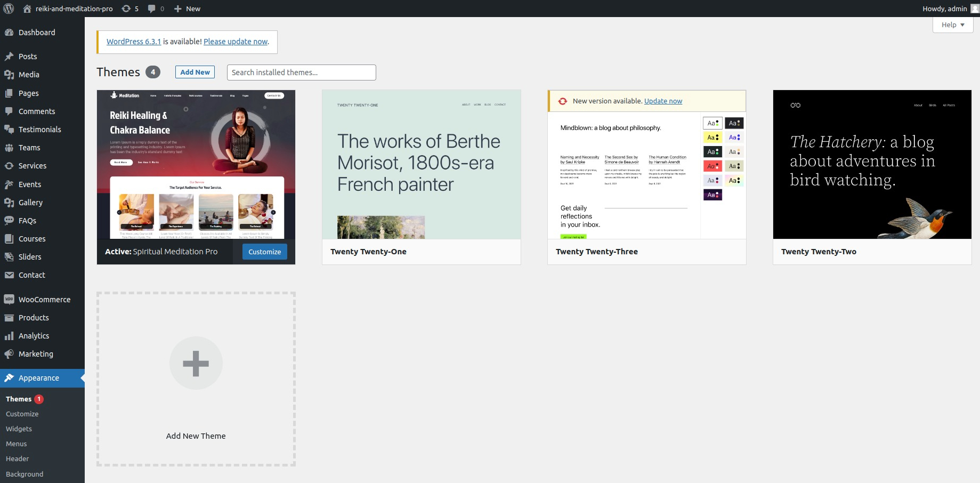Open the Twenty Twenty-Two theme screenshot
This screenshot has height=483, width=980.
(872, 164)
